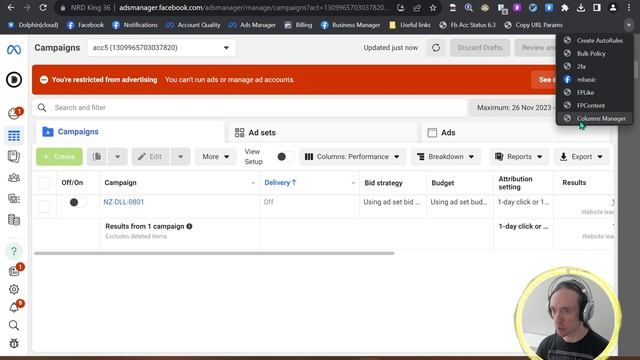This screenshot has width=640, height=360.
Task: Open Ads reporting pages sidebar icon
Action: pos(14,156)
